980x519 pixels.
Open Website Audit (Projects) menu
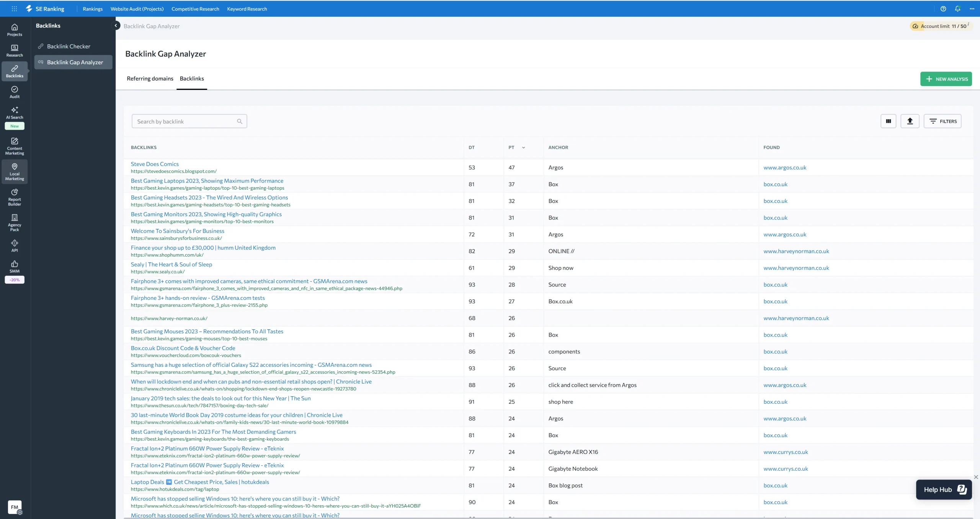(137, 9)
